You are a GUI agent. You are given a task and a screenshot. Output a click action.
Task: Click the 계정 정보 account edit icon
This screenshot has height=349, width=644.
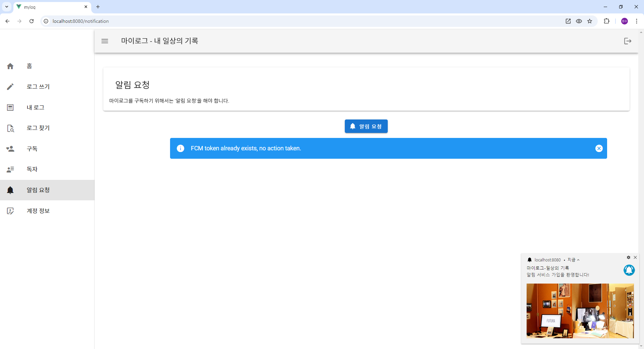click(x=10, y=211)
